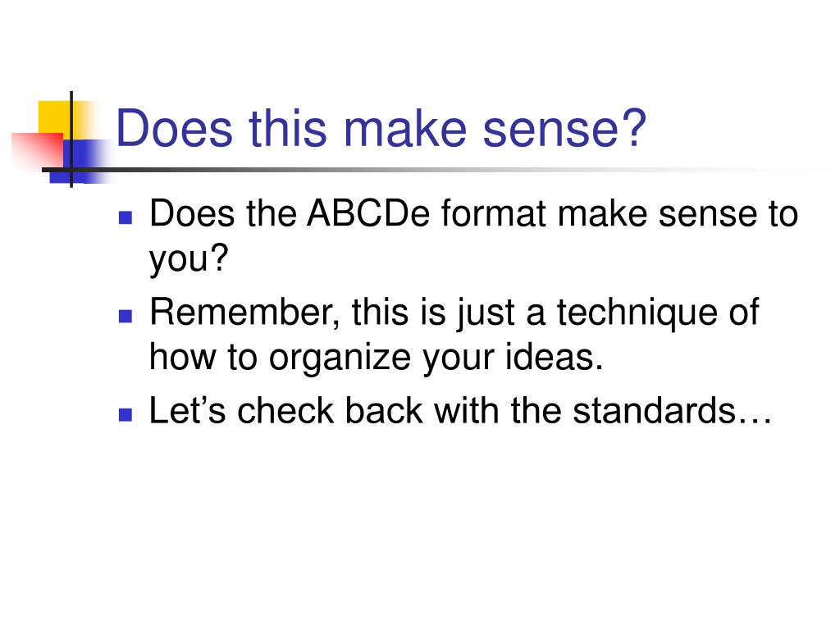The height and width of the screenshot is (630, 840).
Task: Click the word 'technique' in the second bullet
Action: click(637, 313)
